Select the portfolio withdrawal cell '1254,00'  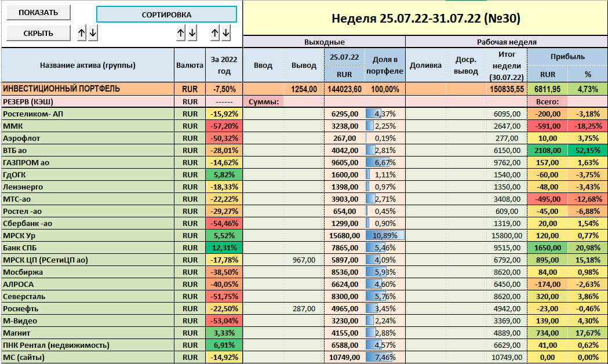tap(304, 89)
